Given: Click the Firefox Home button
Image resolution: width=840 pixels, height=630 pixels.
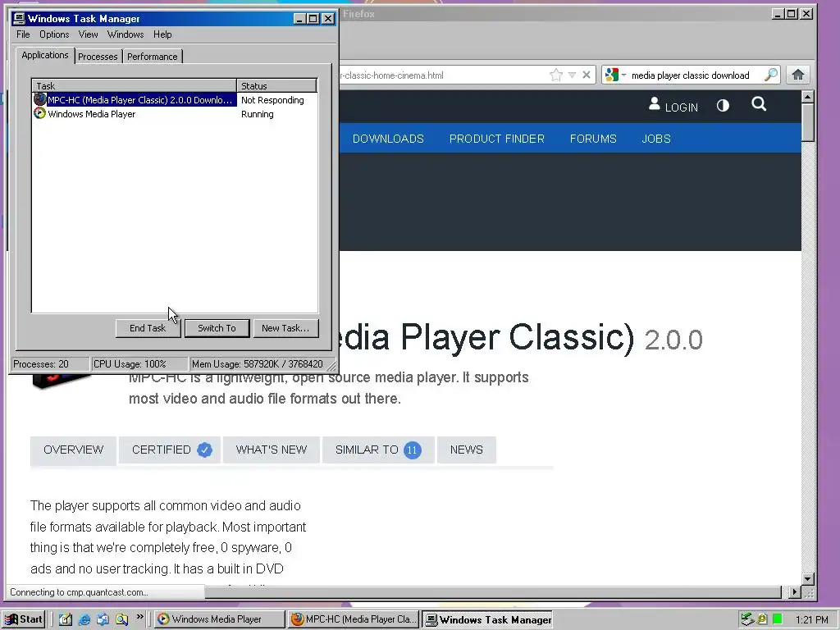Looking at the screenshot, I should (797, 75).
